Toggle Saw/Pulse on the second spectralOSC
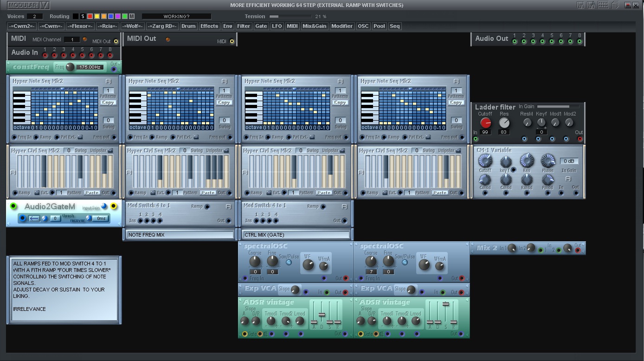 coord(405,263)
